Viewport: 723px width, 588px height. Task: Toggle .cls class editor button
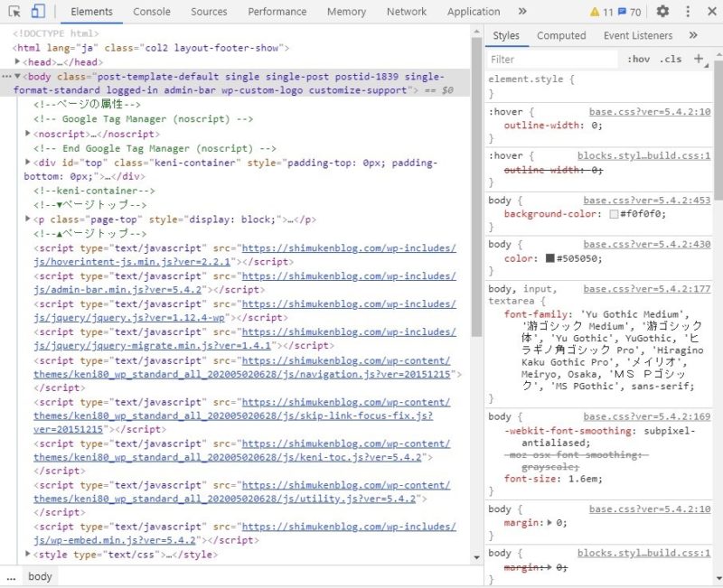(671, 59)
